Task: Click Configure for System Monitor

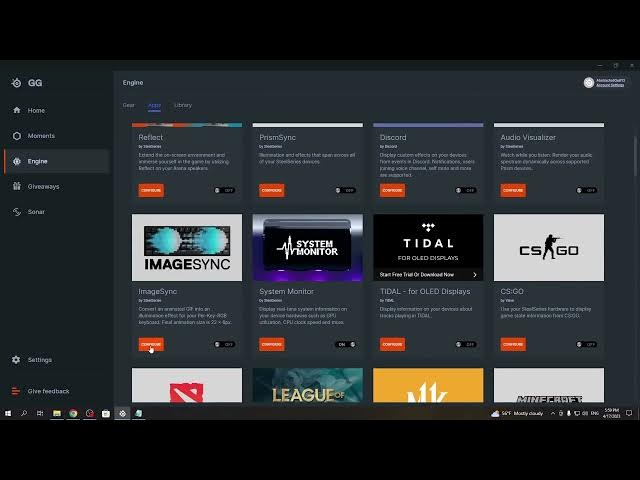Action: pyautogui.click(x=272, y=344)
